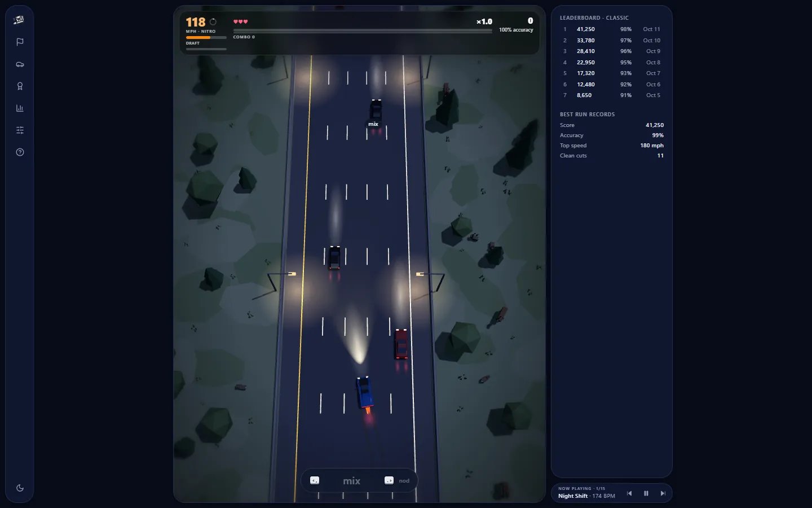812x508 pixels.
Task: Open the race flag section in sidebar
Action: (20, 42)
